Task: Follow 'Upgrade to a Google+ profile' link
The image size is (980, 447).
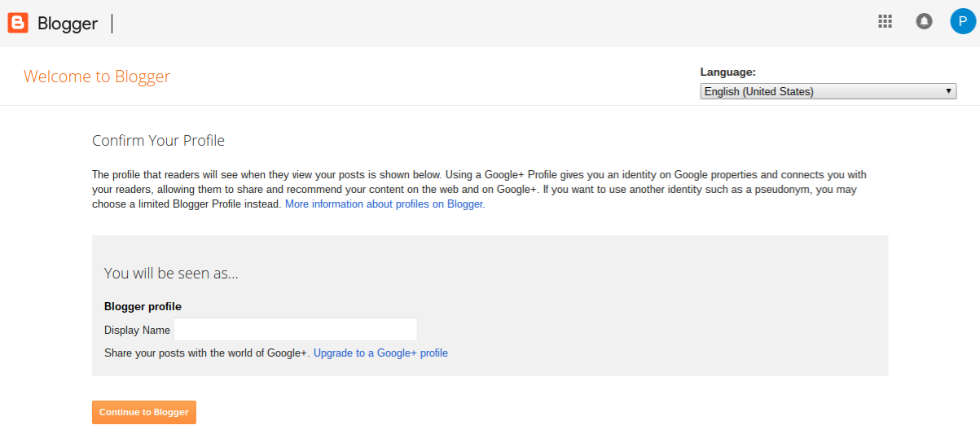Action: (380, 353)
